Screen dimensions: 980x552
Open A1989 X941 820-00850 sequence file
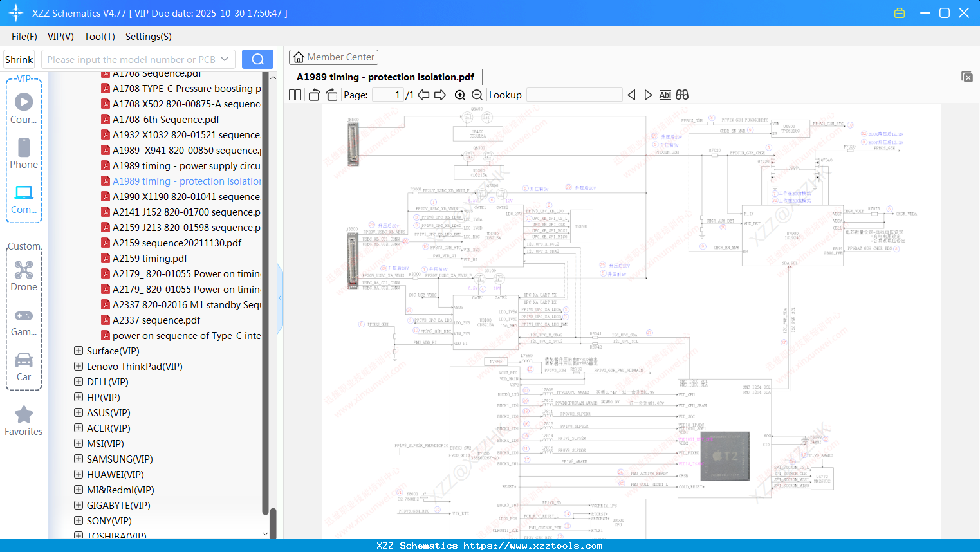[187, 151]
